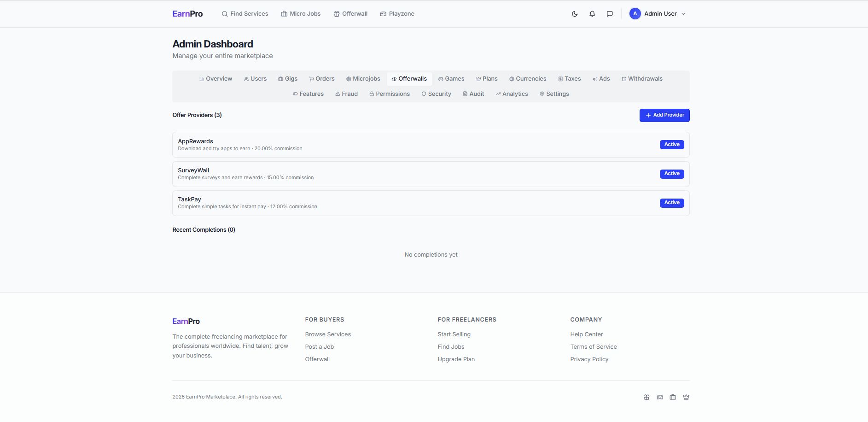Open Start Selling footer link
The height and width of the screenshot is (422, 868).
pos(454,334)
